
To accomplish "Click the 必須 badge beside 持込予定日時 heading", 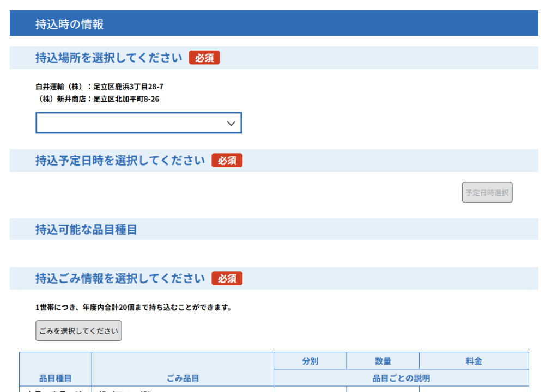I will coord(227,161).
